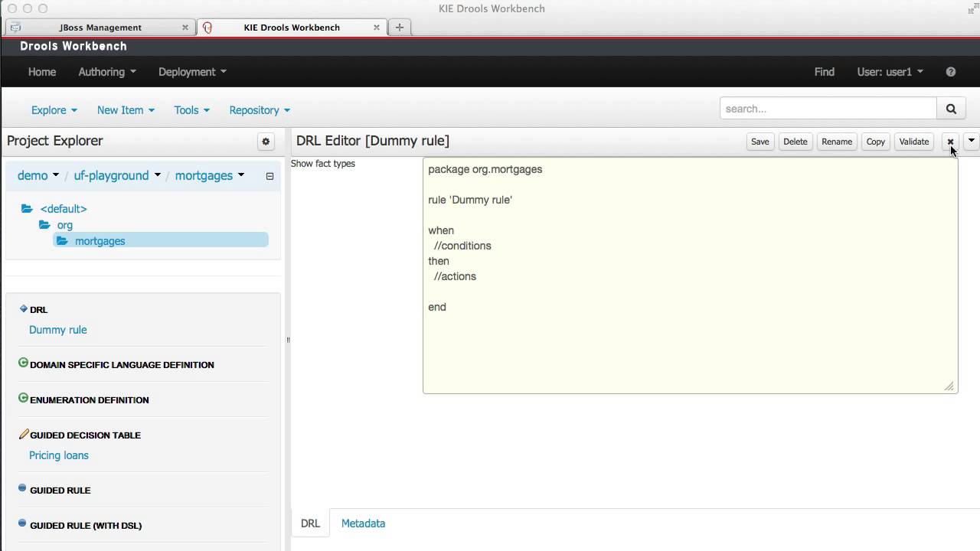Click the panel splitter handle

[x=288, y=340]
